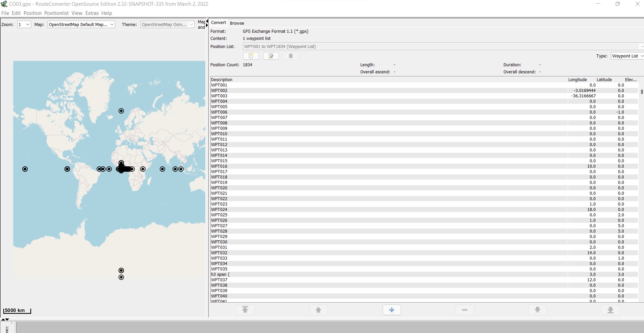Screen dimensions: 644x333
Task: Click the move up arrow button
Action: (x=318, y=310)
